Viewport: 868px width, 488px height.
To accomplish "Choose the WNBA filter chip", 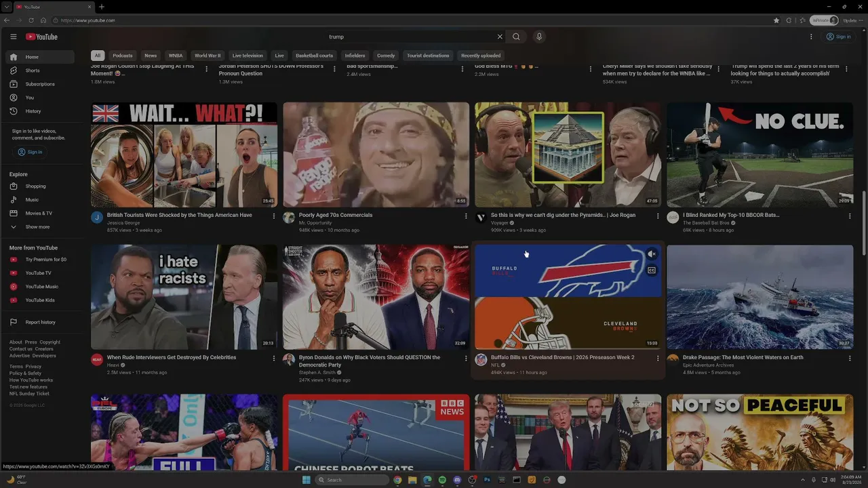I will point(176,56).
